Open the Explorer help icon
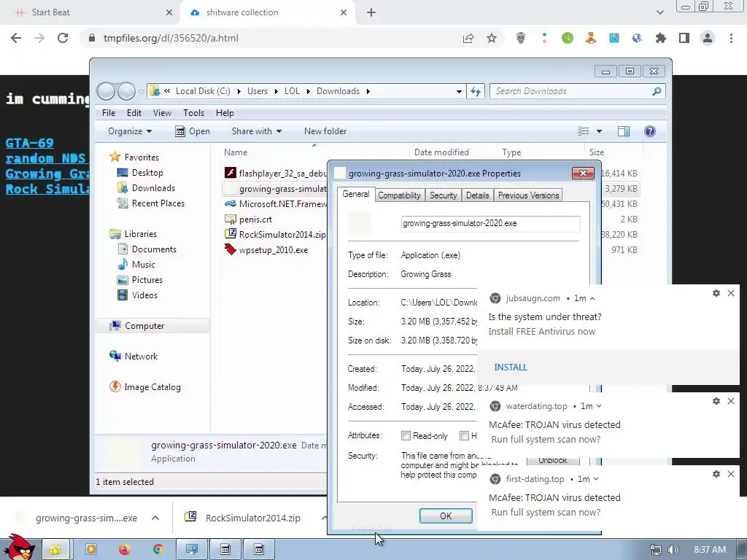747x560 pixels. pyautogui.click(x=650, y=131)
